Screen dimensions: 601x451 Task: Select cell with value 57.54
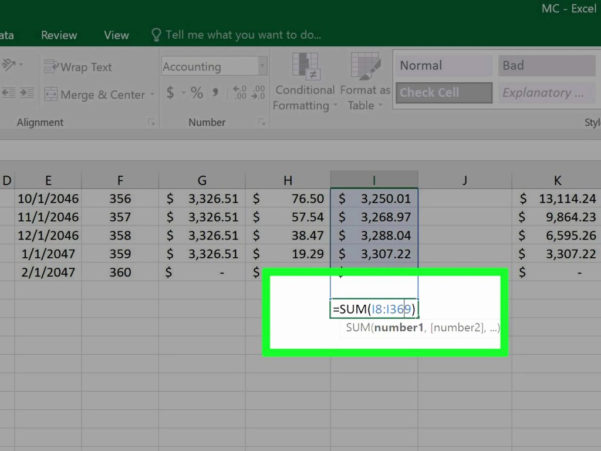tap(288, 217)
